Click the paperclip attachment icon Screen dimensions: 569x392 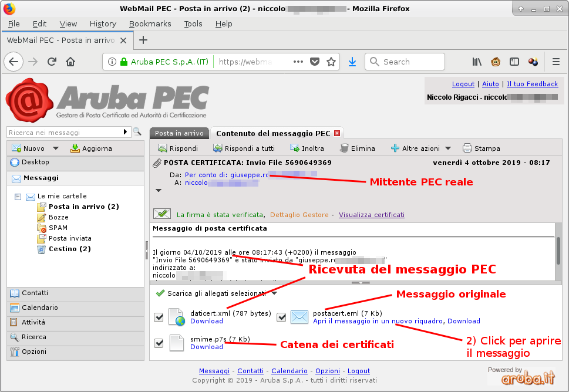[157, 163]
